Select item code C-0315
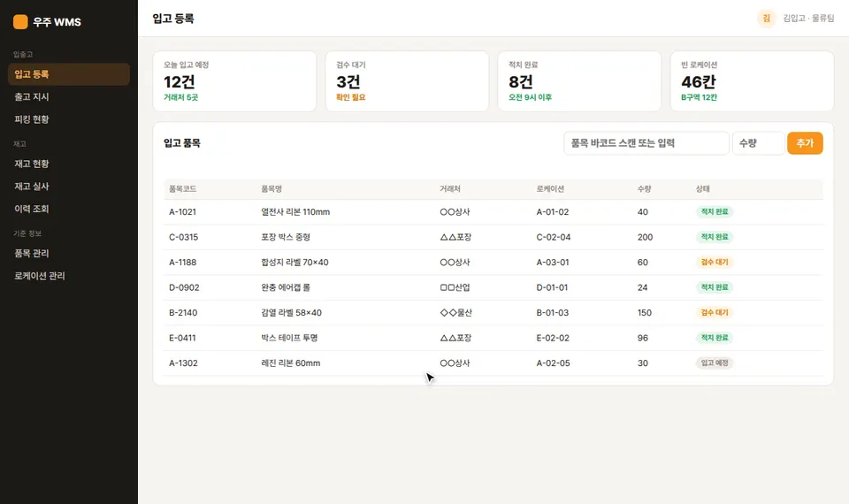This screenshot has width=849, height=504. [184, 237]
